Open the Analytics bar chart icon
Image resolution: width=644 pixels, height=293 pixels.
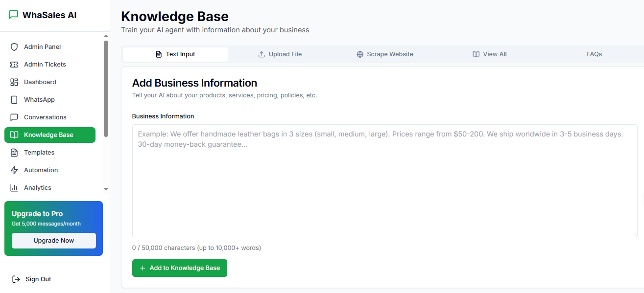(15, 187)
